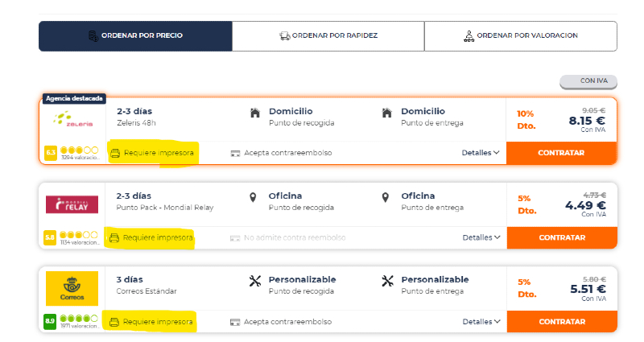Screen dimensions: 644x342
Task: Expand Detalles for Mondial Relay Punto Pack
Action: coord(481,237)
